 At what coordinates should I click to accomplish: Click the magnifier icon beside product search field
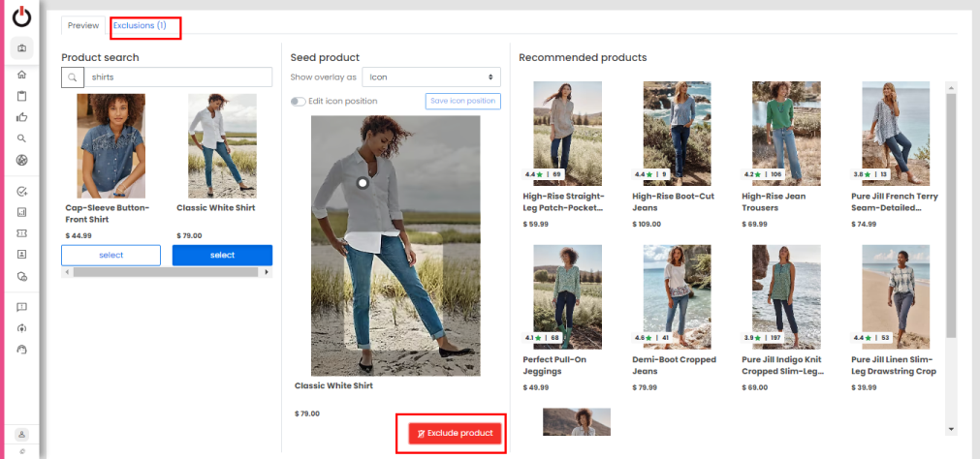[x=72, y=77]
